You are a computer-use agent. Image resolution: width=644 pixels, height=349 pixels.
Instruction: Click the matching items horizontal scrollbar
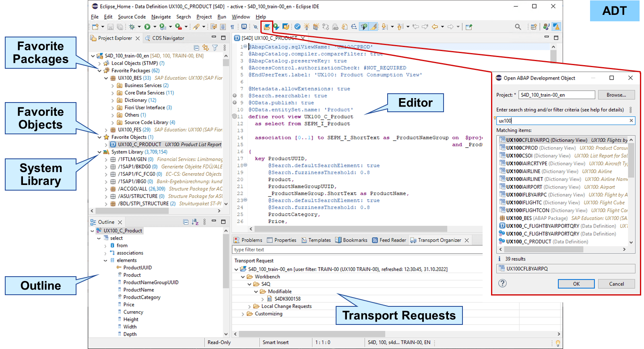click(x=543, y=249)
